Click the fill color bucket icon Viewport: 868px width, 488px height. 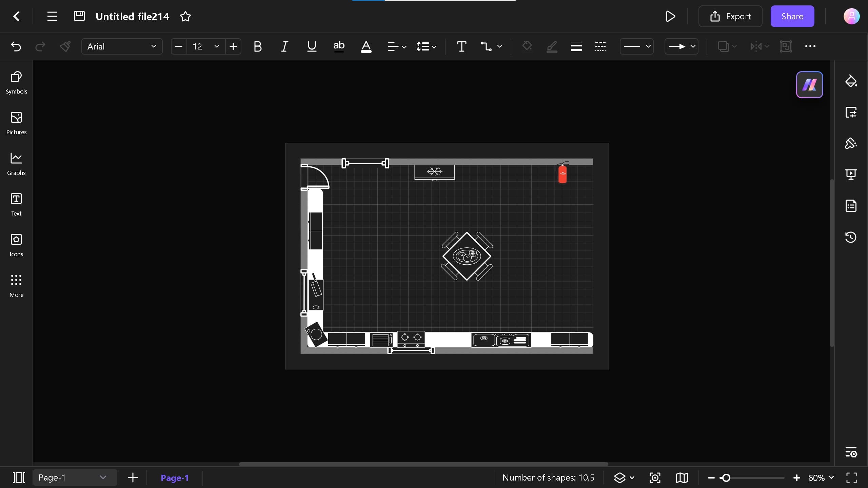tap(527, 46)
